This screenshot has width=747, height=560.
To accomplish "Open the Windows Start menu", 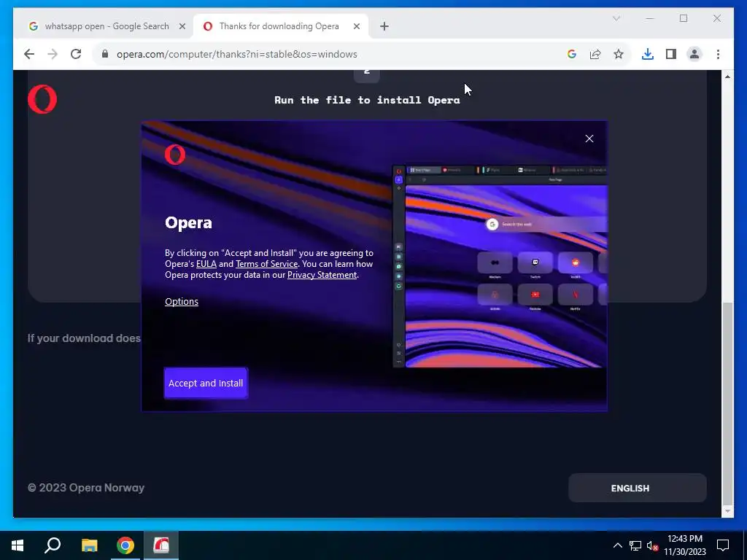I will point(18,545).
